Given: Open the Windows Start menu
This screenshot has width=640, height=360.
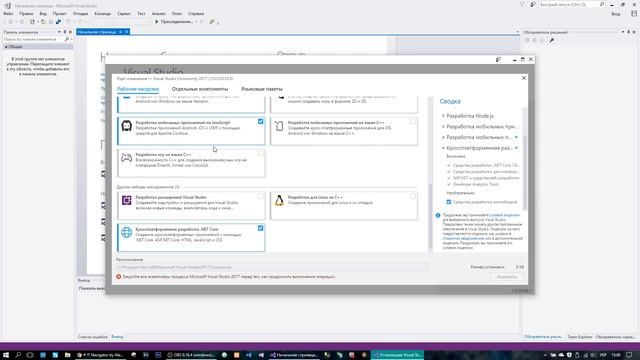Looking at the screenshot, I should (6, 355).
